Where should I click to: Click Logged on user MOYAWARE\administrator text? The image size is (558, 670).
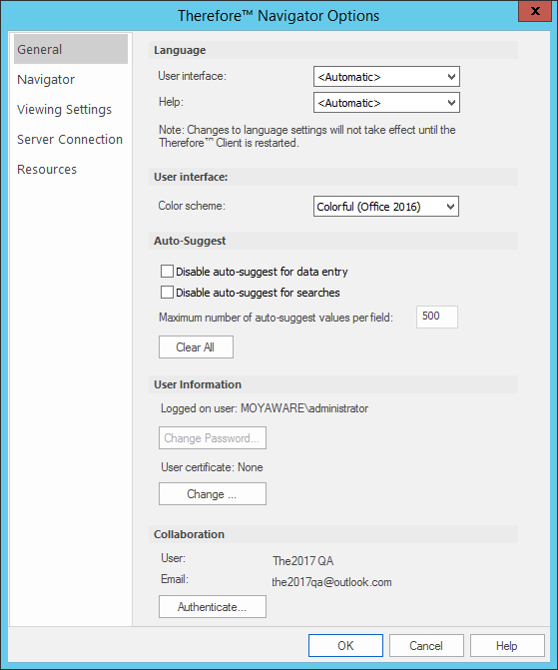264,408
